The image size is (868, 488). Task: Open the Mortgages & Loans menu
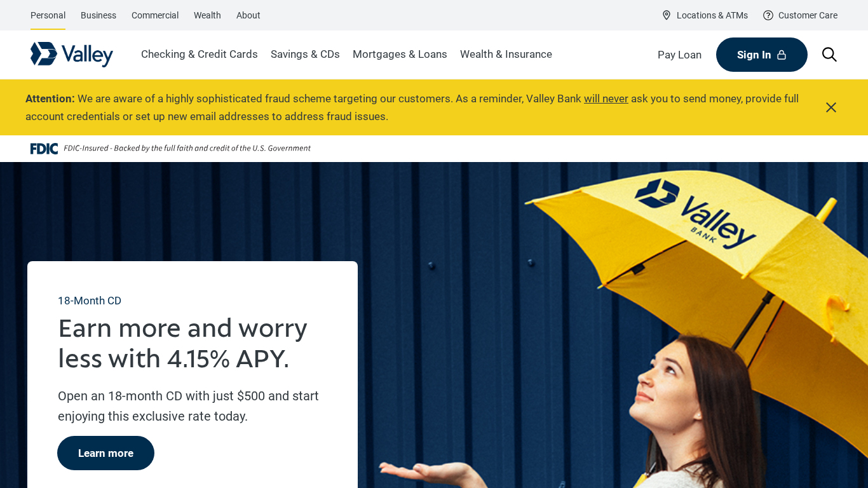click(400, 55)
